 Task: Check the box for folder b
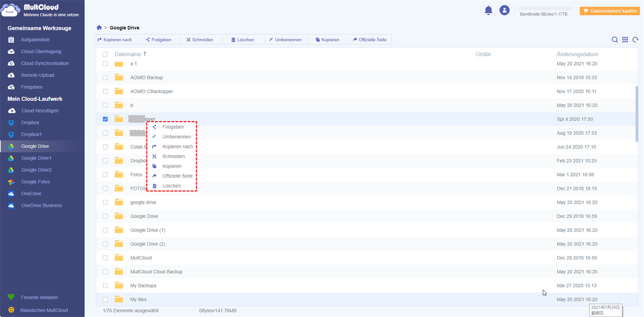105,105
